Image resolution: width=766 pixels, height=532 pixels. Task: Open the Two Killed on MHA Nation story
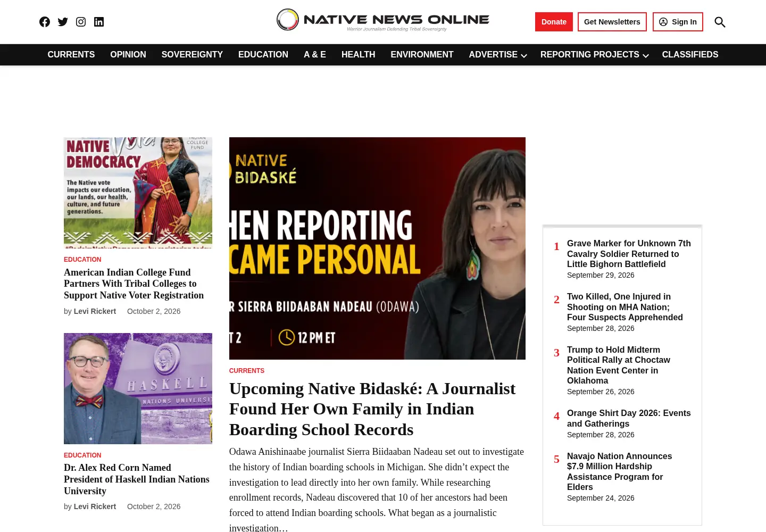pyautogui.click(x=625, y=307)
